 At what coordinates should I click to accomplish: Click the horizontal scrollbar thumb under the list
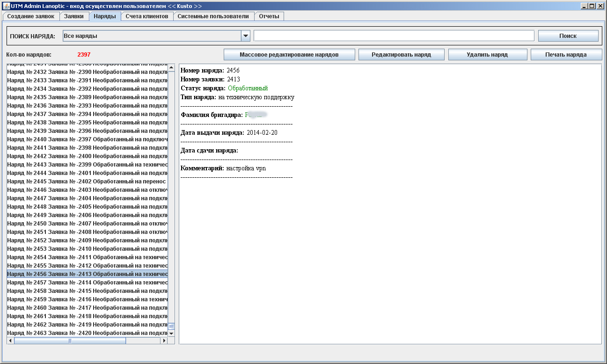70,341
